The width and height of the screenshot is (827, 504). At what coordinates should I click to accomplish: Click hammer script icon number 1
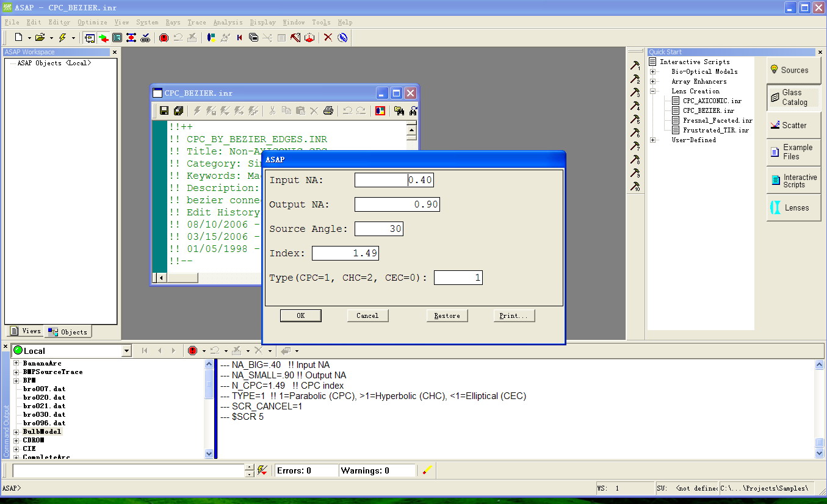tap(635, 65)
